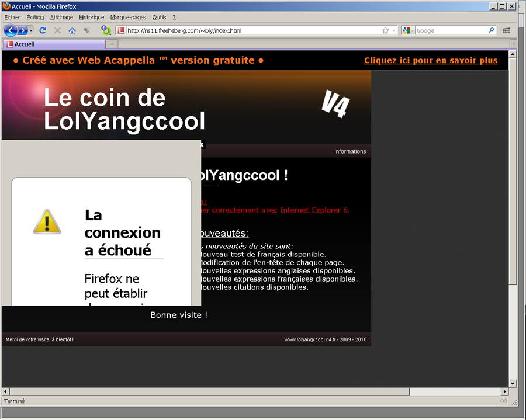Open a new tab with the plus button
The height and width of the screenshot is (420, 526).
tap(112, 44)
